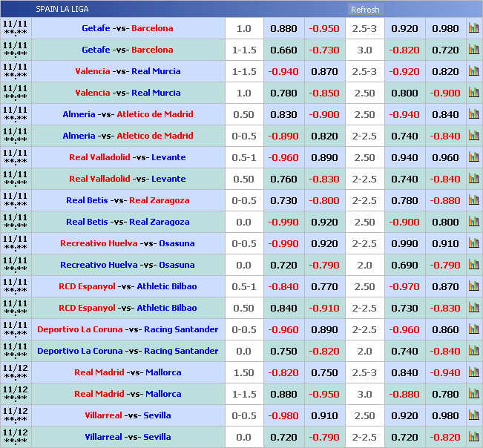Open chart icon for Real Valladolid-Levante 0.5-1 row
483x448 pixels.
click(473, 158)
